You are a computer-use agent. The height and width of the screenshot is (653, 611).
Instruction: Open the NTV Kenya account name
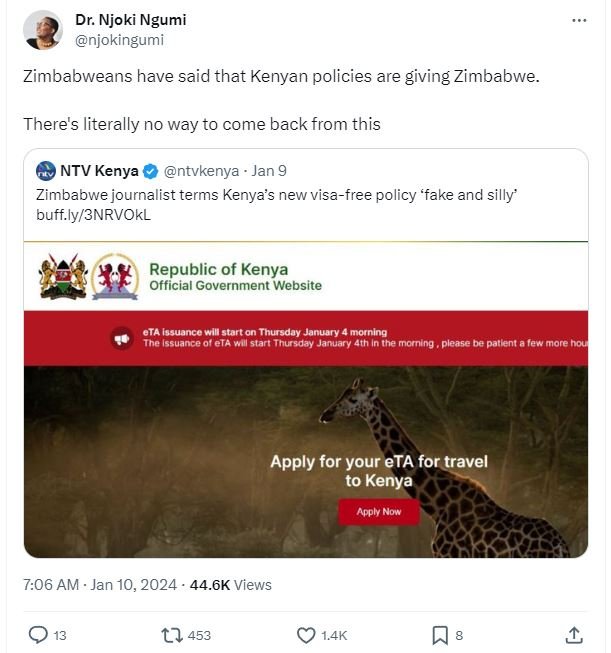pos(99,169)
